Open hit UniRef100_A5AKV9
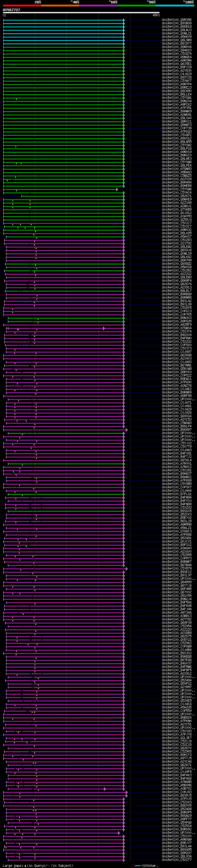The height and width of the screenshot is (868, 197). [x=177, y=37]
